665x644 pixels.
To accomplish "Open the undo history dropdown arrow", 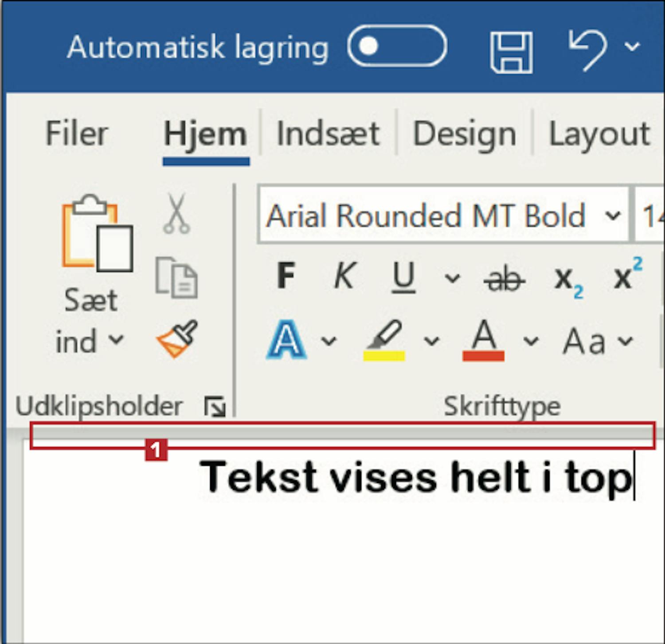I will click(632, 46).
